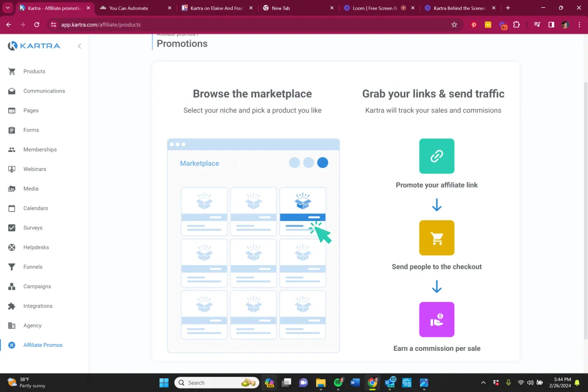Expand the tab search dropdown arrow

[x=8, y=8]
